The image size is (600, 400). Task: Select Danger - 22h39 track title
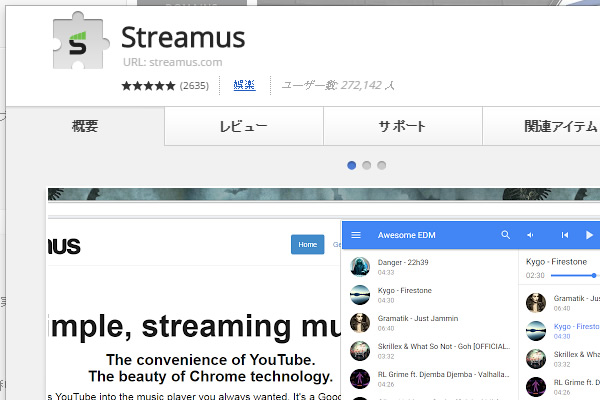(403, 262)
